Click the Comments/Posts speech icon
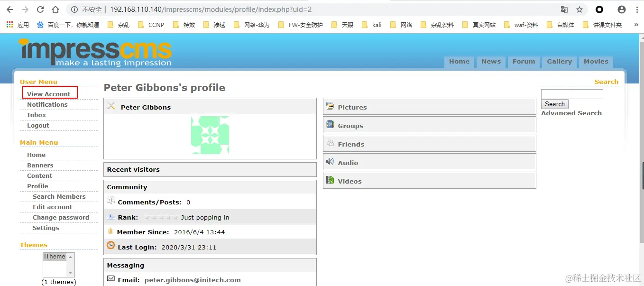Viewport: 644px width, 286px height. (x=111, y=201)
